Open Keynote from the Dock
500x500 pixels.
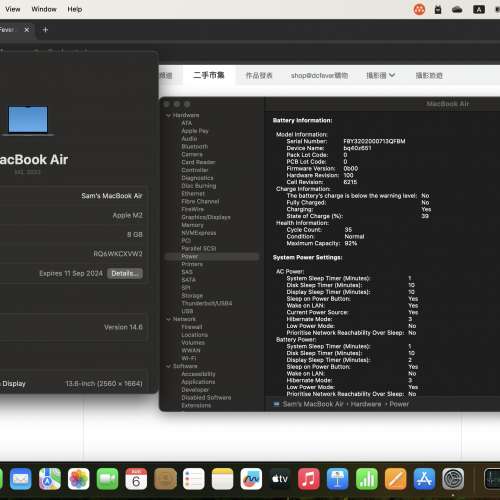click(x=338, y=479)
